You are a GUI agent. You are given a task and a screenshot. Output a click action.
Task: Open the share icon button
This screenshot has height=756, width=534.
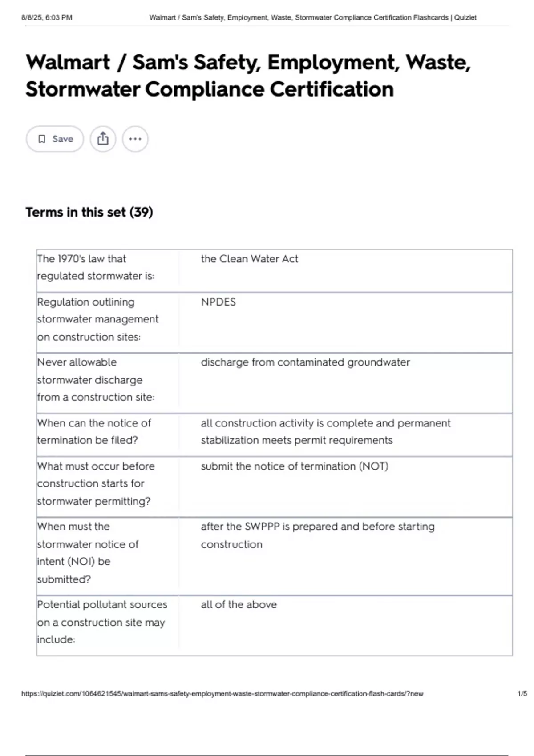pos(103,139)
